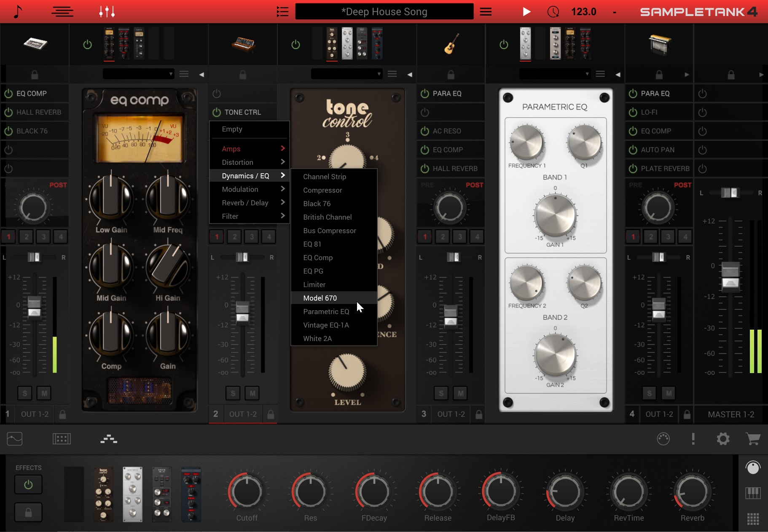This screenshot has height=532, width=768.
Task: Mute channel 4 with M button
Action: [x=669, y=393]
